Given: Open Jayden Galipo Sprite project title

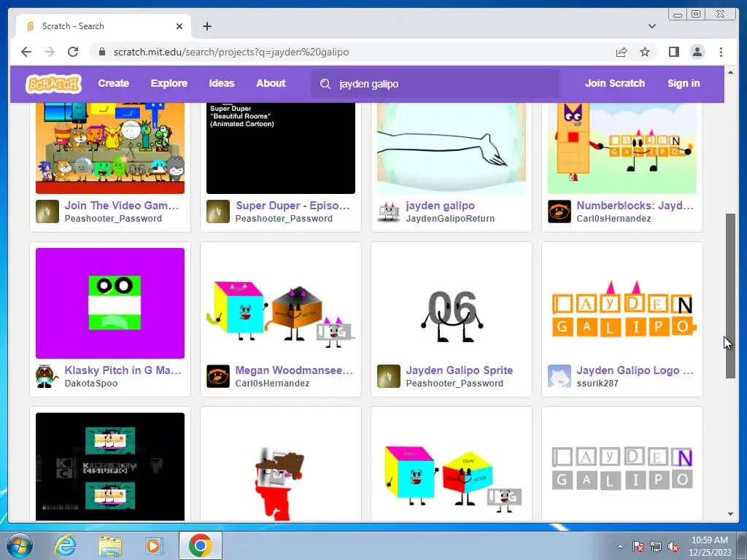Looking at the screenshot, I should click(x=460, y=370).
